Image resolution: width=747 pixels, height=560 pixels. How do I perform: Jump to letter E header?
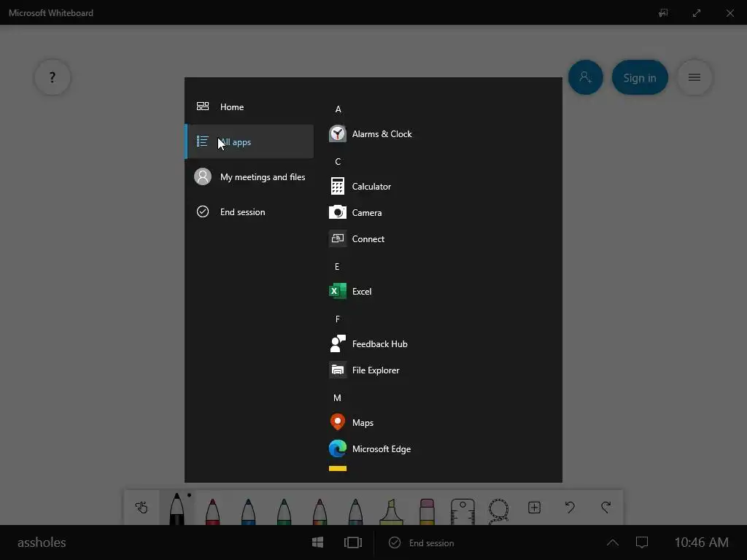[337, 267]
